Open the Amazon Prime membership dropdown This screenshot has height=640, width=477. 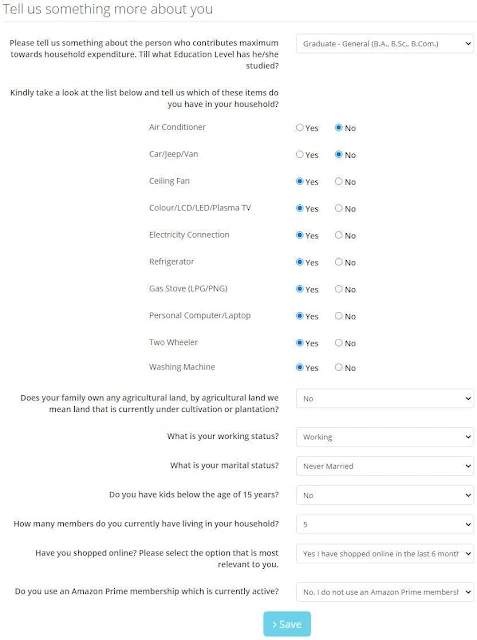385,592
